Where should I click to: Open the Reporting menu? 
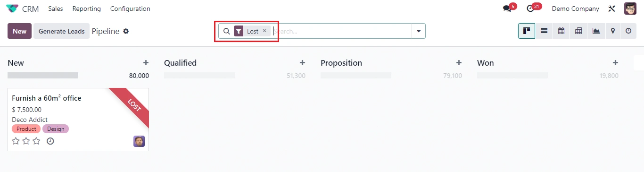tap(87, 9)
